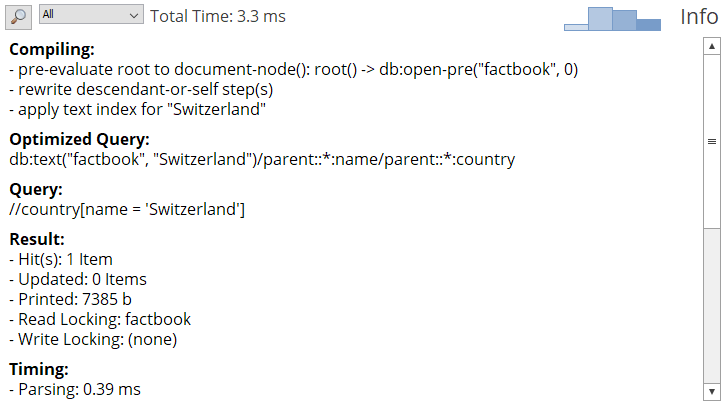Click the darkest, rightmost timing histogram bar
Screen dimensions: 725x404
pos(648,25)
